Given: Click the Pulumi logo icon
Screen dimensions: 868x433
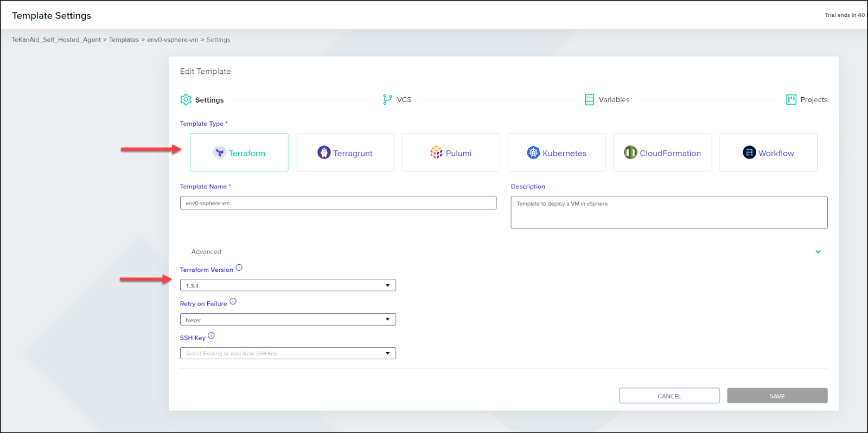Looking at the screenshot, I should tap(436, 152).
